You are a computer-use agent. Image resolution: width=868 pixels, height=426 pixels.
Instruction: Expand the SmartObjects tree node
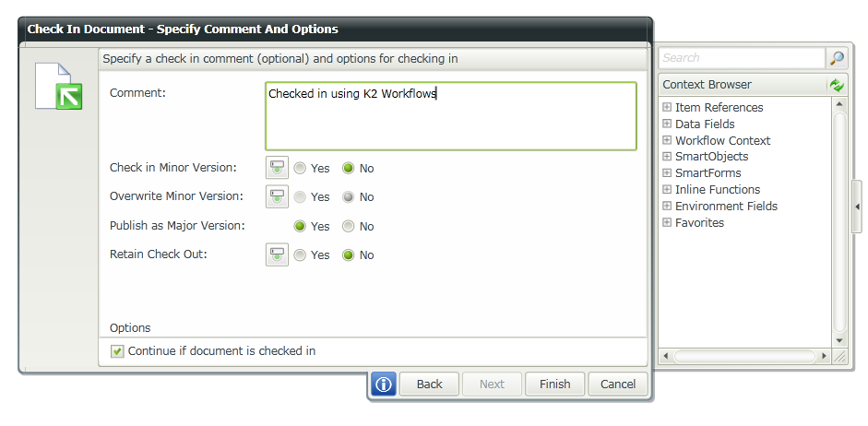667,157
